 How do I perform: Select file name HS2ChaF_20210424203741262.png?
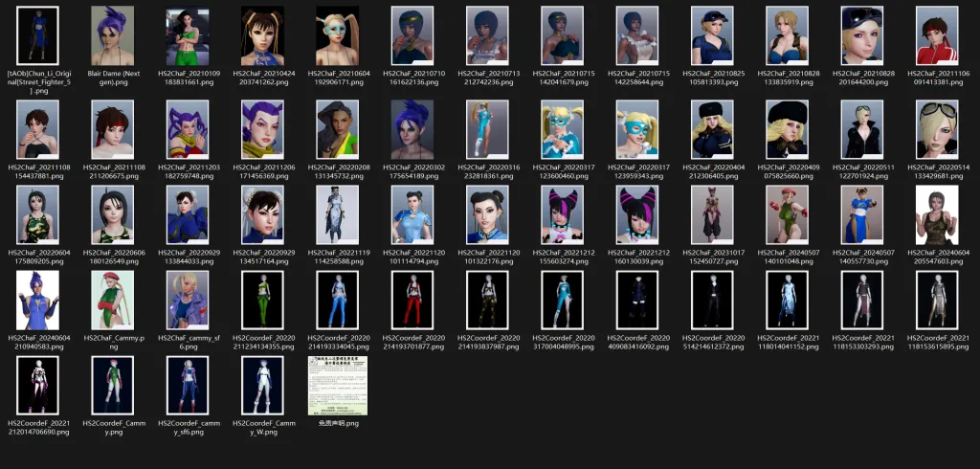[x=262, y=78]
